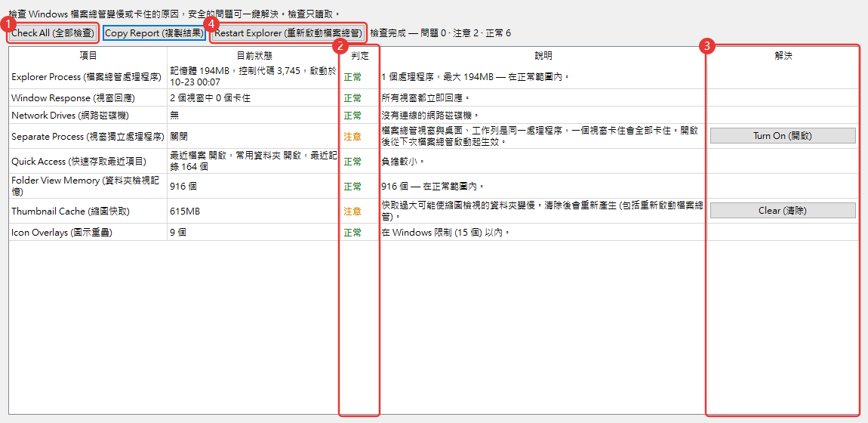
Task: Clear (清除) the thumbnail cache
Action: (783, 211)
